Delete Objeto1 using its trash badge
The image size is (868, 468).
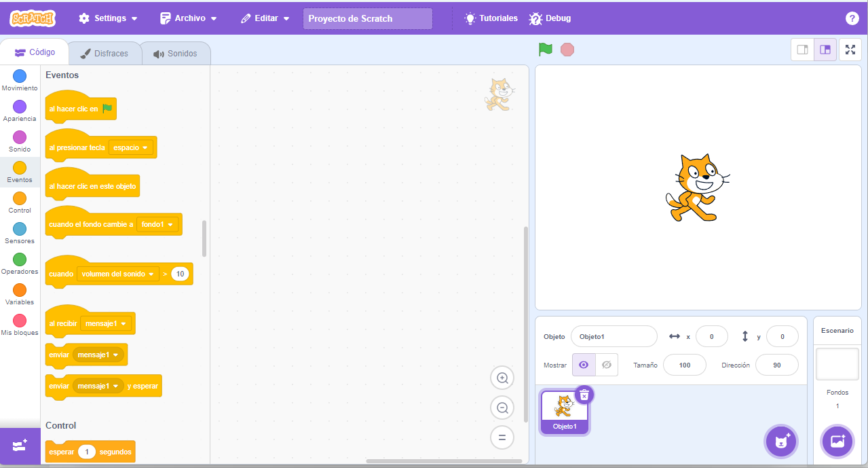(583, 395)
